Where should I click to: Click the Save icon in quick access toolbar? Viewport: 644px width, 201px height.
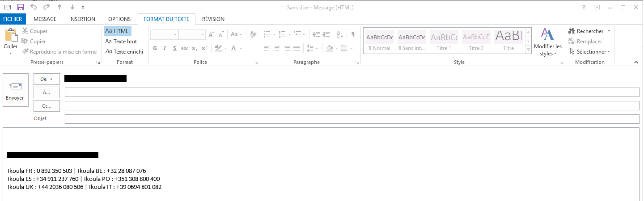[21, 7]
